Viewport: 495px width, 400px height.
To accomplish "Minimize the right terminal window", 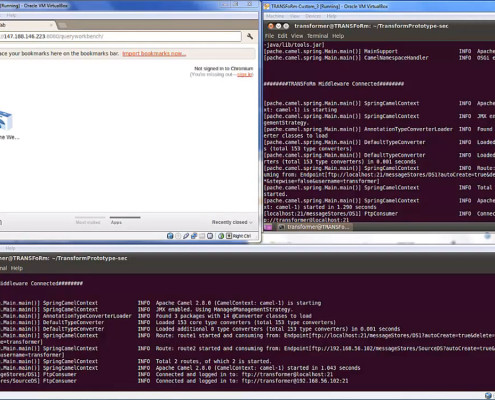I will (278, 26).
